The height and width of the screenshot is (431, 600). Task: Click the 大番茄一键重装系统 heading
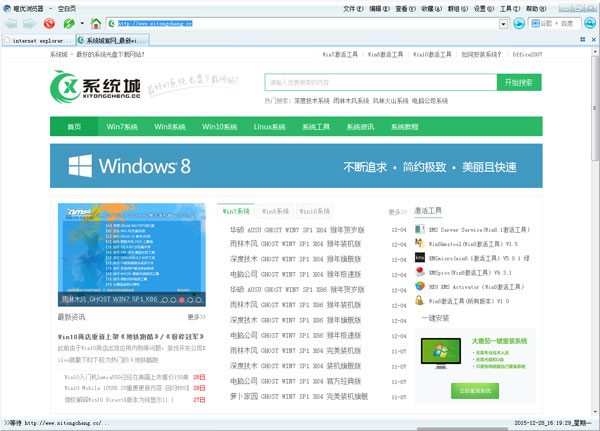[x=499, y=341]
